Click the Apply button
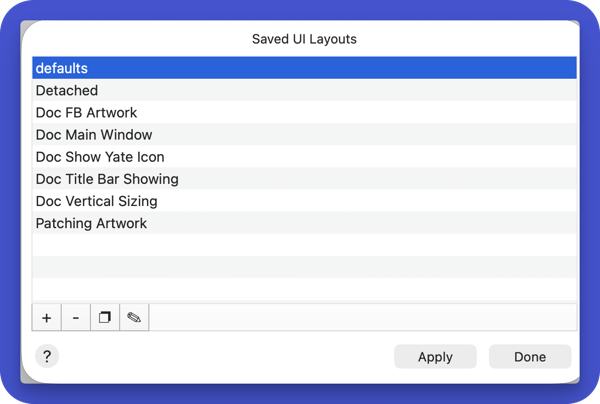This screenshot has height=404, width=600. click(435, 357)
